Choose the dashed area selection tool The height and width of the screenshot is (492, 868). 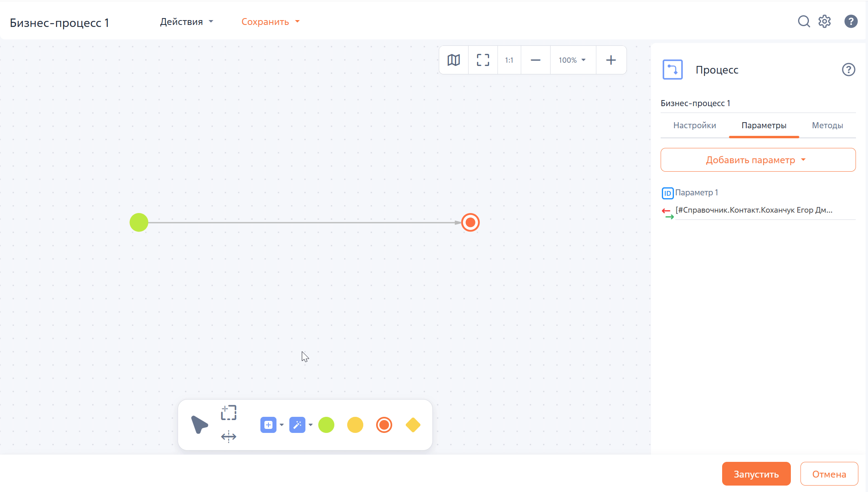point(229,413)
